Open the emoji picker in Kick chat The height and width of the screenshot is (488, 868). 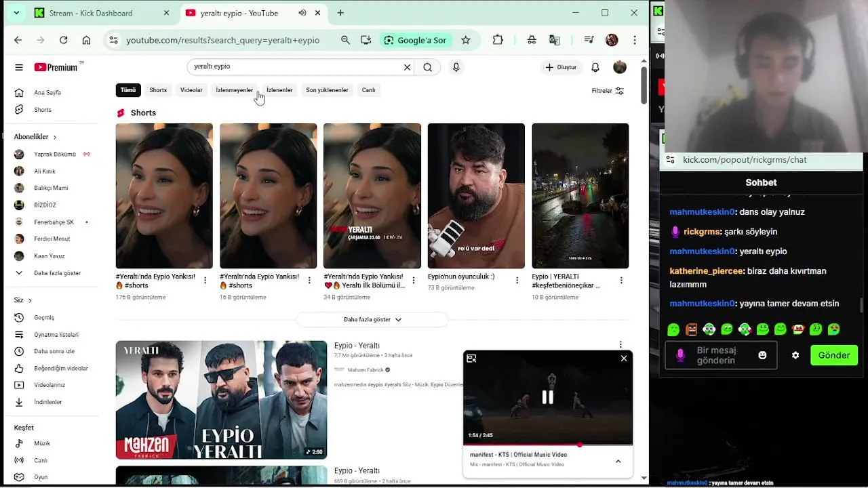pyautogui.click(x=762, y=355)
